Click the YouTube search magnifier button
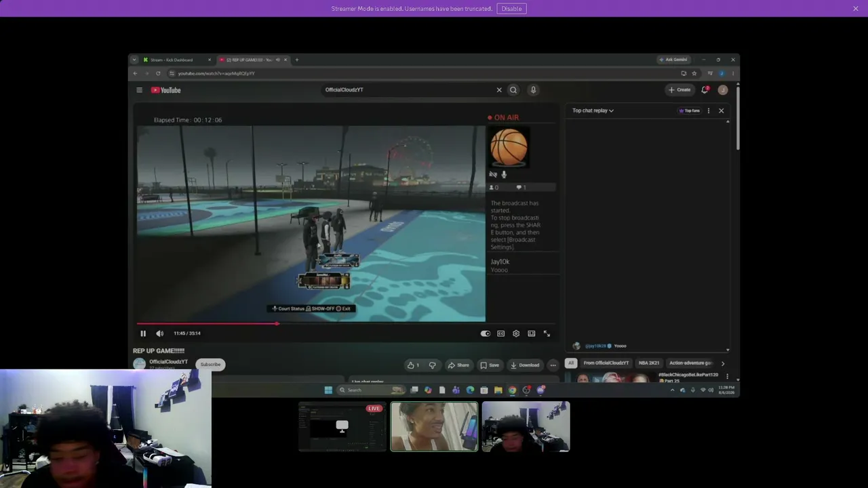Viewport: 868px width, 488px height. (x=513, y=90)
